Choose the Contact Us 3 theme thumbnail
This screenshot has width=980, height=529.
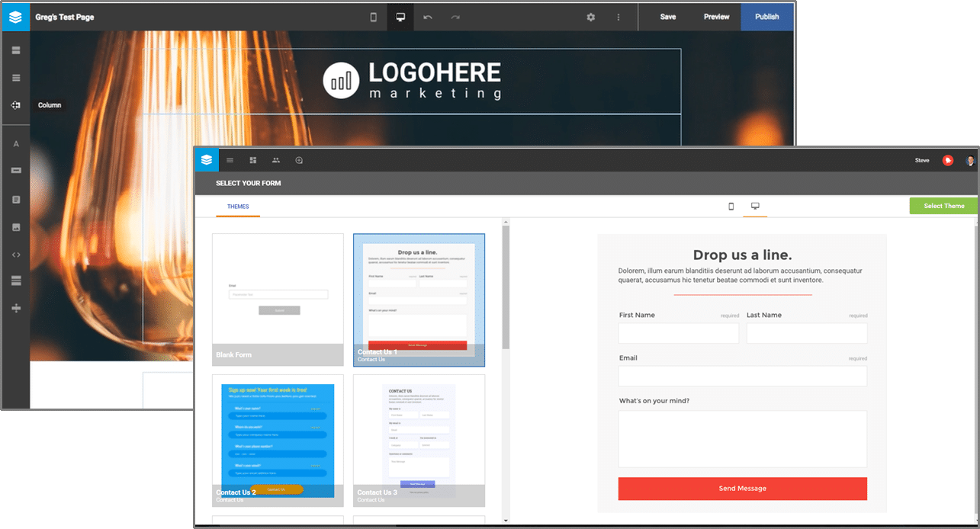click(419, 441)
